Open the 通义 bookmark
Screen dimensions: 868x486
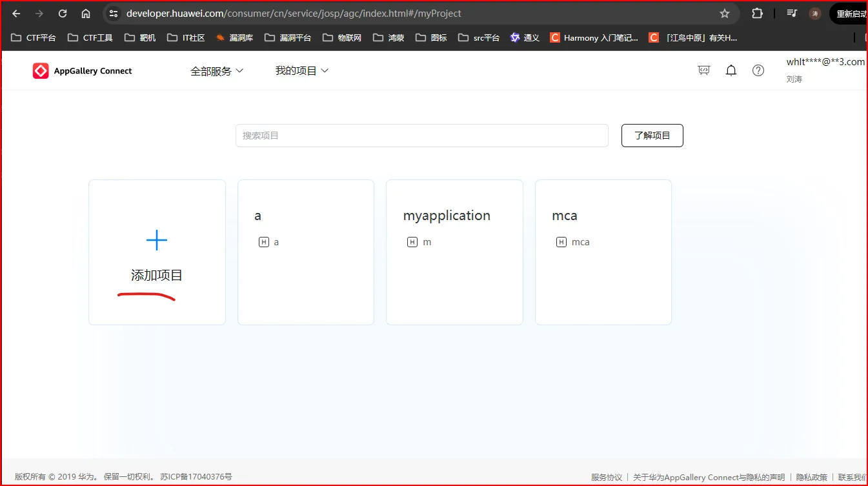[525, 38]
